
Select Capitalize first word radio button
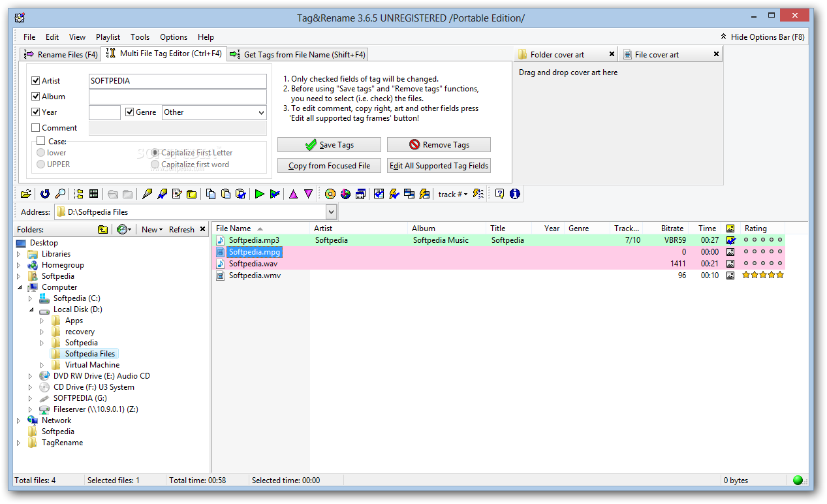(x=155, y=165)
